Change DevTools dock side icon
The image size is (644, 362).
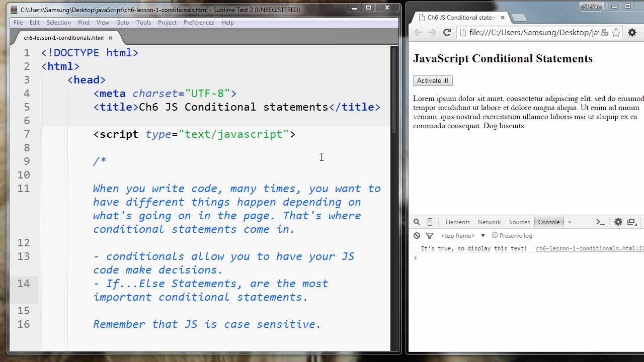631,222
